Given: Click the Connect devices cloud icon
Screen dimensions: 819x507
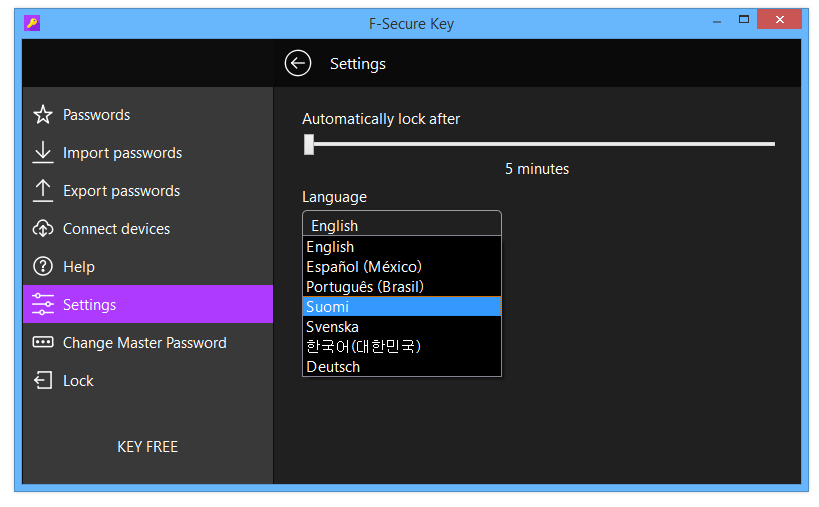Looking at the screenshot, I should pos(43,229).
